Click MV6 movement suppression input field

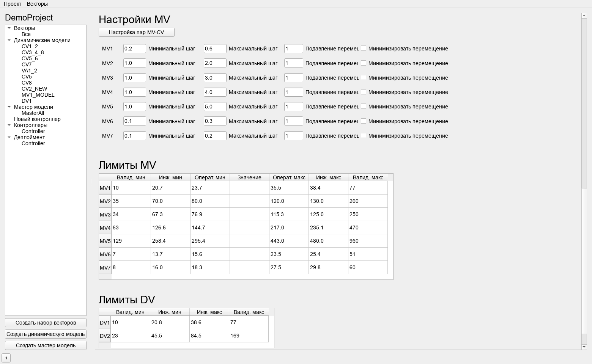point(294,121)
